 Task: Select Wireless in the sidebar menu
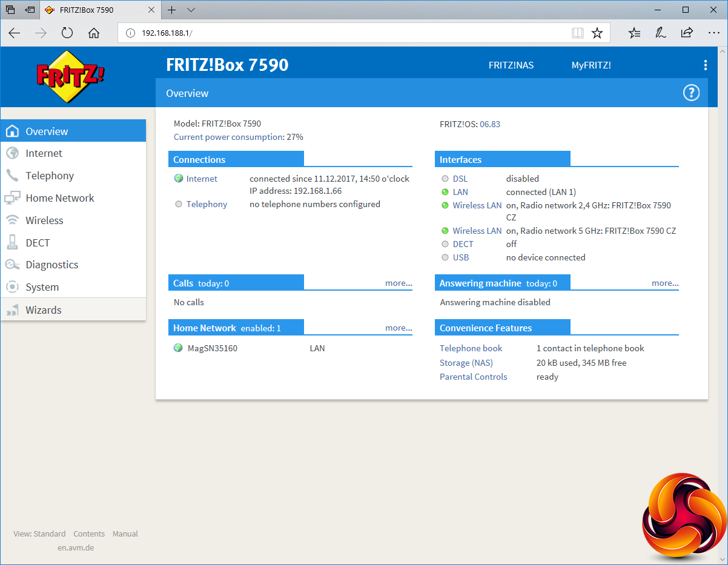click(44, 220)
